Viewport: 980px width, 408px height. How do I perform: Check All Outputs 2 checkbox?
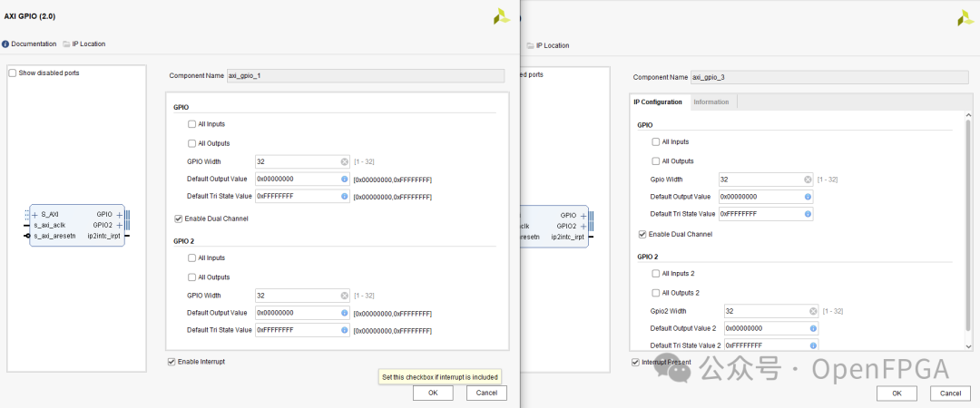click(x=656, y=293)
